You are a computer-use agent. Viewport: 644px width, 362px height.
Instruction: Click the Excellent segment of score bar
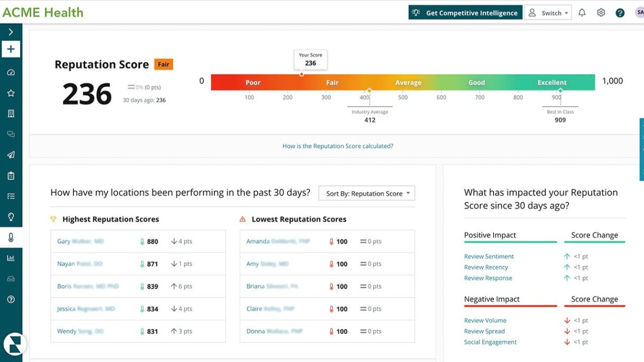552,82
